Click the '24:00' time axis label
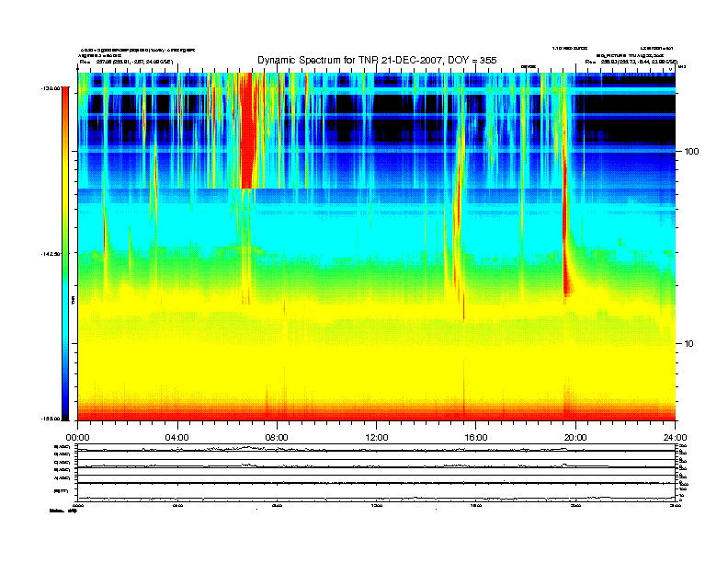 (x=675, y=438)
